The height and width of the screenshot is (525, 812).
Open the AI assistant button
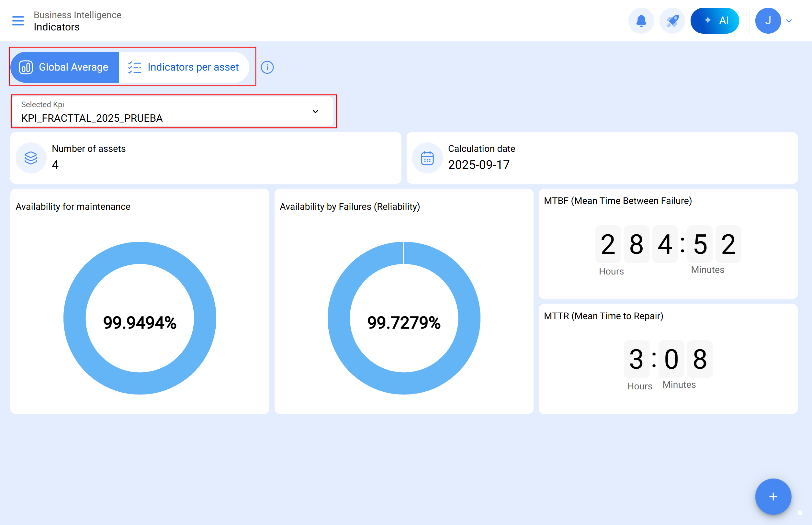pyautogui.click(x=714, y=21)
